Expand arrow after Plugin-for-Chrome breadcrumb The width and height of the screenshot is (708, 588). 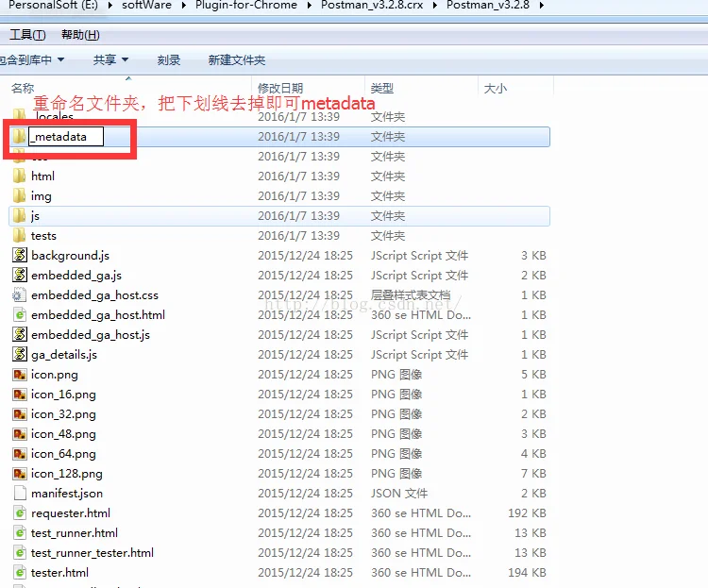[x=310, y=6]
